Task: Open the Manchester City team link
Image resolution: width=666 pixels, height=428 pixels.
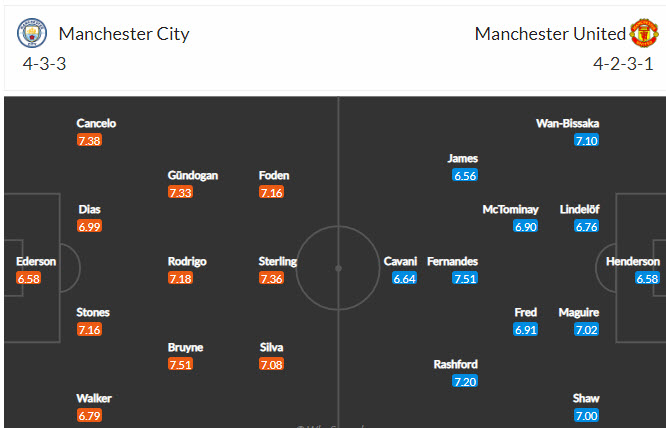Action: pyautogui.click(x=124, y=34)
